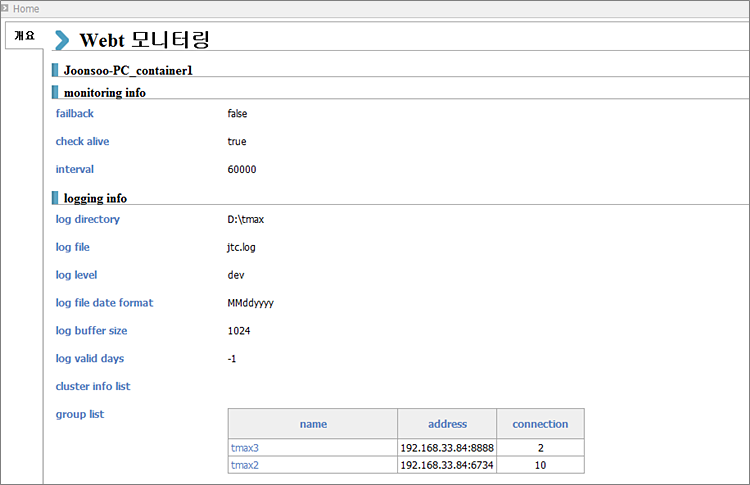Click the Webt 모니터링 page title
The height and width of the screenshot is (485, 750).
[x=144, y=40]
